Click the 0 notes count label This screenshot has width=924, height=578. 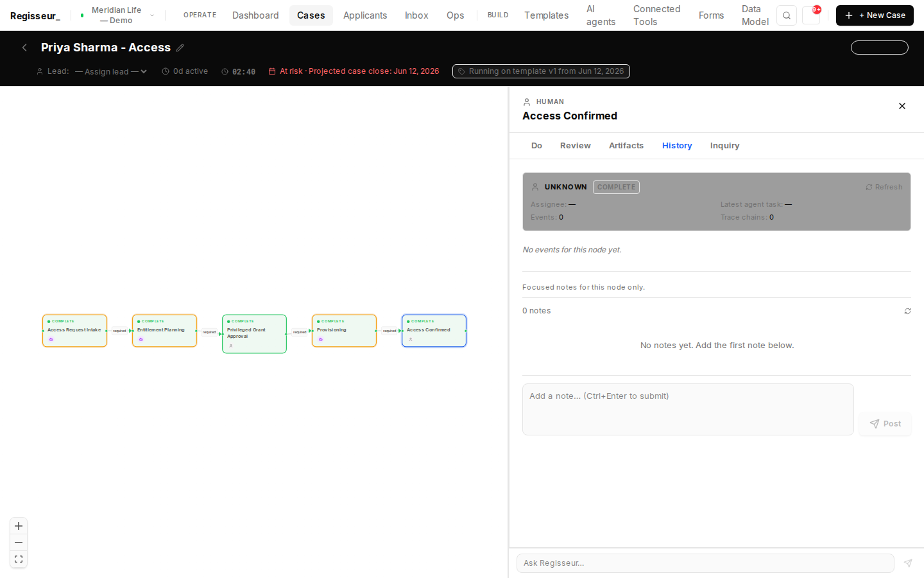[536, 311]
